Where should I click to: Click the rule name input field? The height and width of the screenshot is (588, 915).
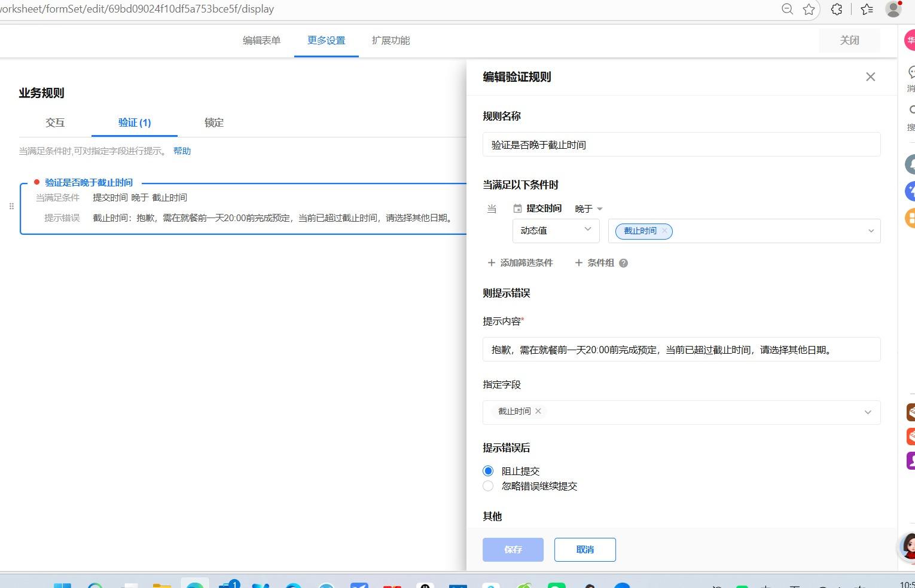click(x=681, y=144)
